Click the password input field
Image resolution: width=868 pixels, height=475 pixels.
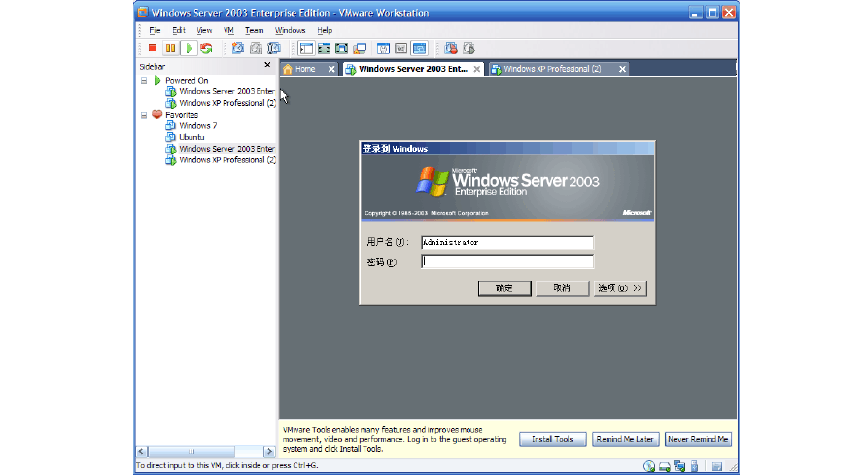point(506,262)
